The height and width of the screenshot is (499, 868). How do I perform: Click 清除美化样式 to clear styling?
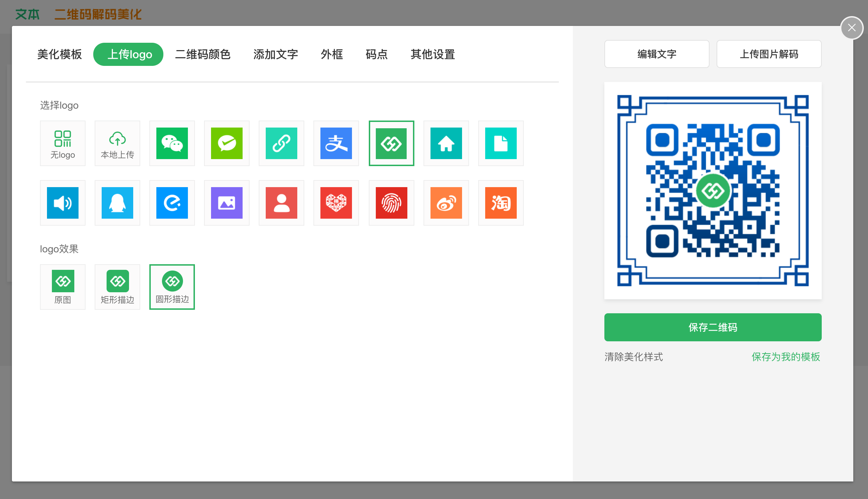634,357
